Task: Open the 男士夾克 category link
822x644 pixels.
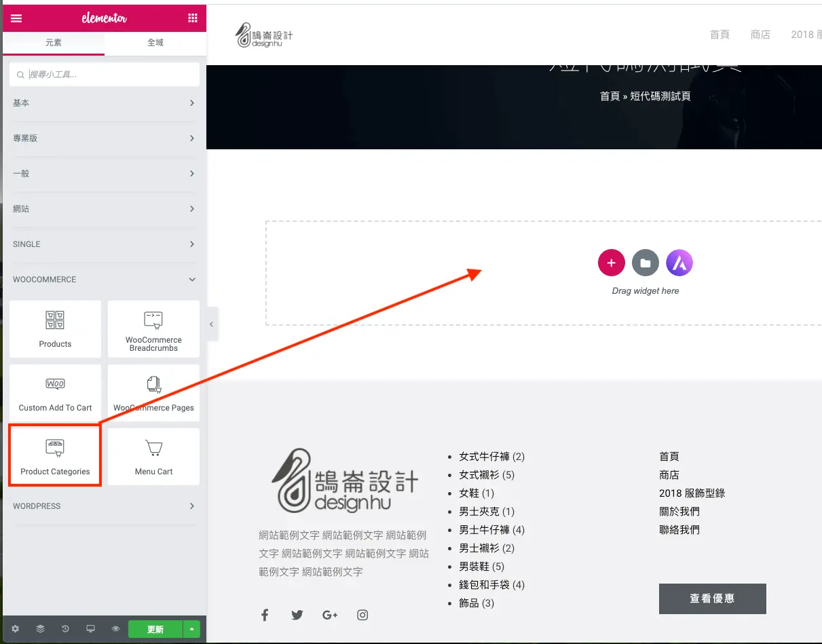Action: point(479,512)
